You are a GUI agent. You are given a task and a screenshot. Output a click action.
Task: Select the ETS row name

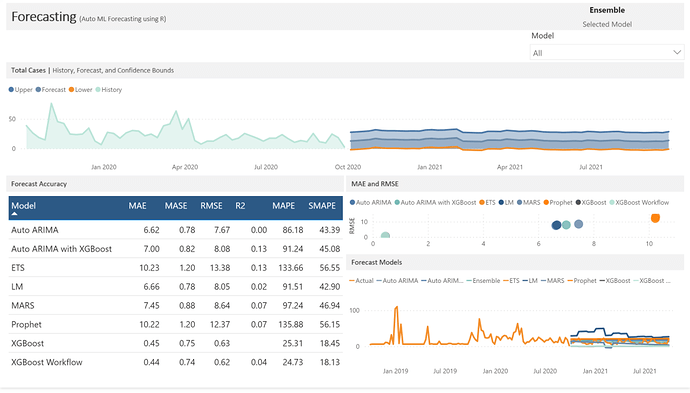click(x=18, y=268)
